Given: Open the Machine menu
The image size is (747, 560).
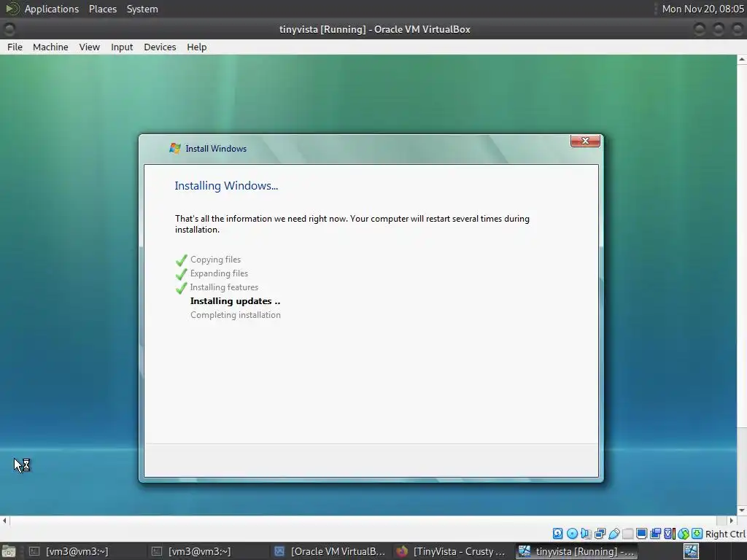Looking at the screenshot, I should pos(50,47).
